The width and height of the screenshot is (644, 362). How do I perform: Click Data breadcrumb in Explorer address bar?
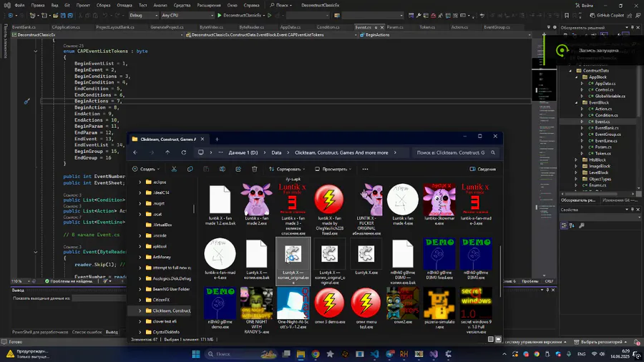(x=276, y=152)
